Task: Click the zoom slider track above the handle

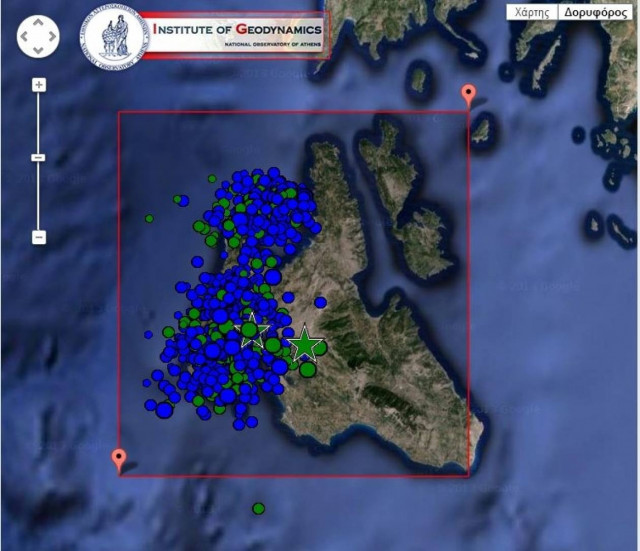Action: pyautogui.click(x=39, y=120)
